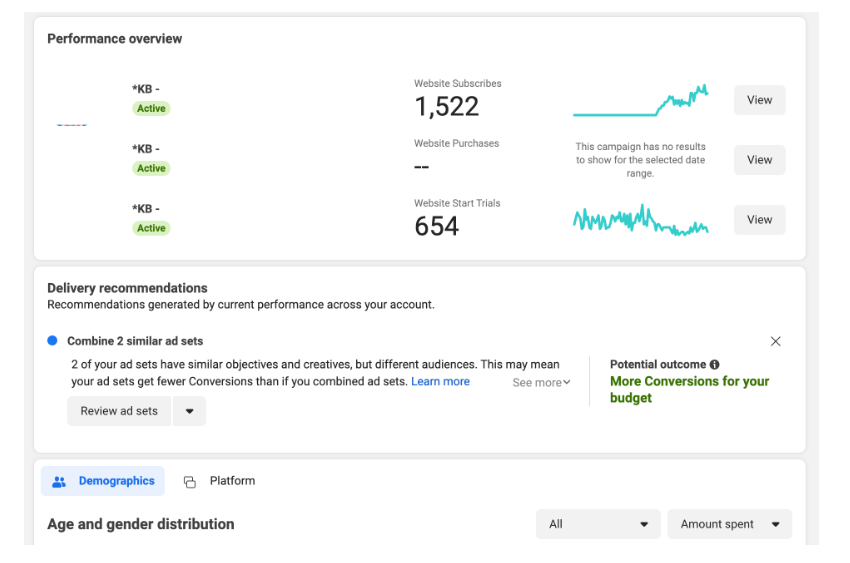Expand See more in the recommendation
The height and width of the screenshot is (563, 850).
point(541,383)
